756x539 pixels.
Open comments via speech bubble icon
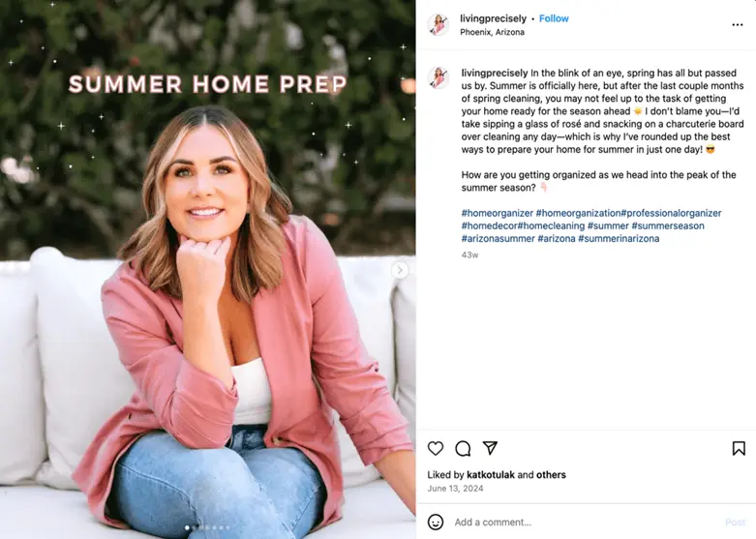463,448
